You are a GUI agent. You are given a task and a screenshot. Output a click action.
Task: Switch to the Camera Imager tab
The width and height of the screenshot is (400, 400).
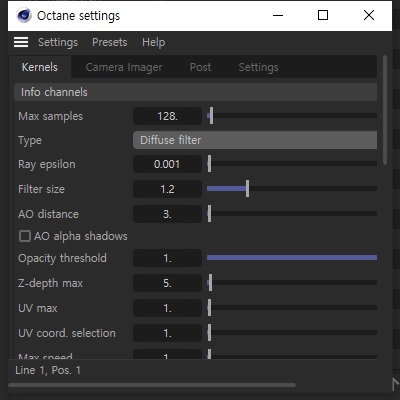pos(124,67)
